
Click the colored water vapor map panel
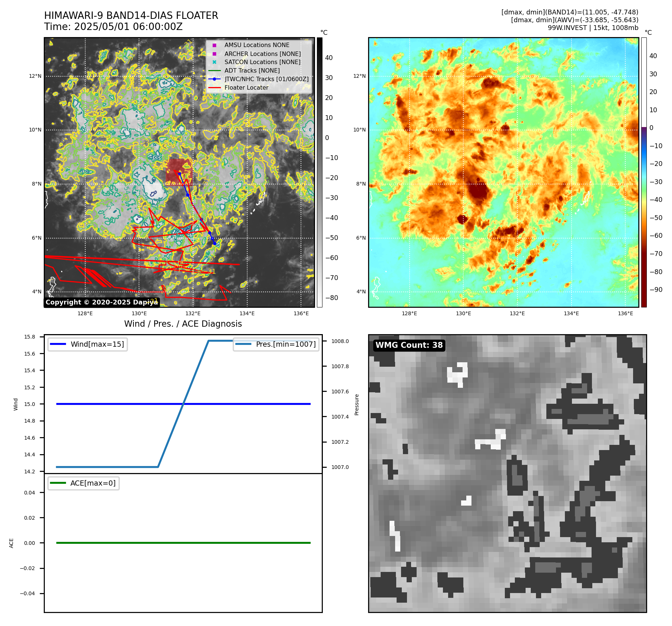(x=504, y=172)
